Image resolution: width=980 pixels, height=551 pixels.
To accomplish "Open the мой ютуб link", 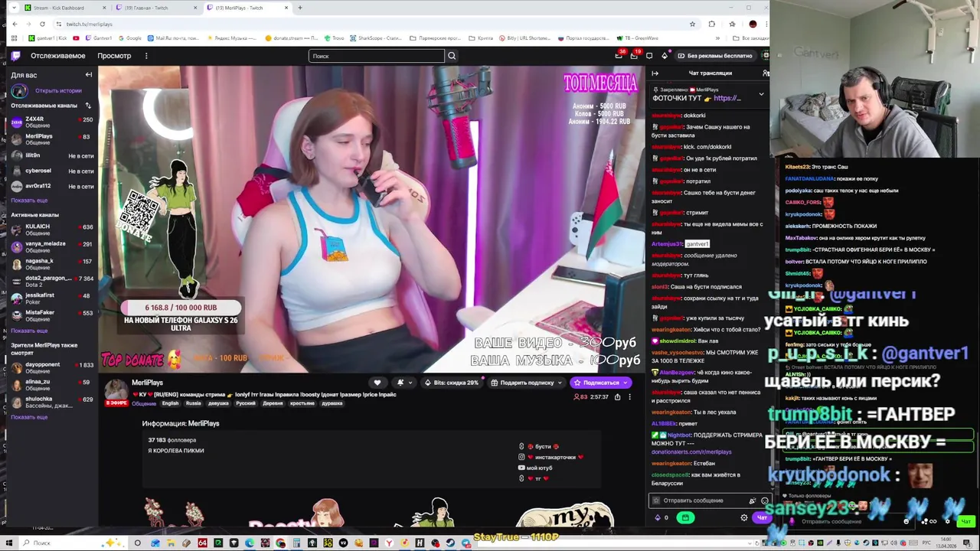I will coord(535,468).
